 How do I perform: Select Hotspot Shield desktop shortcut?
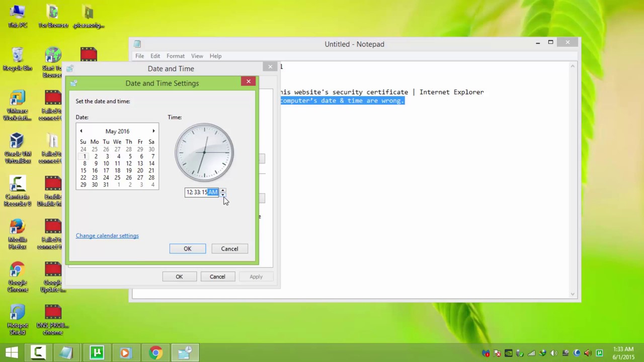click(x=18, y=320)
